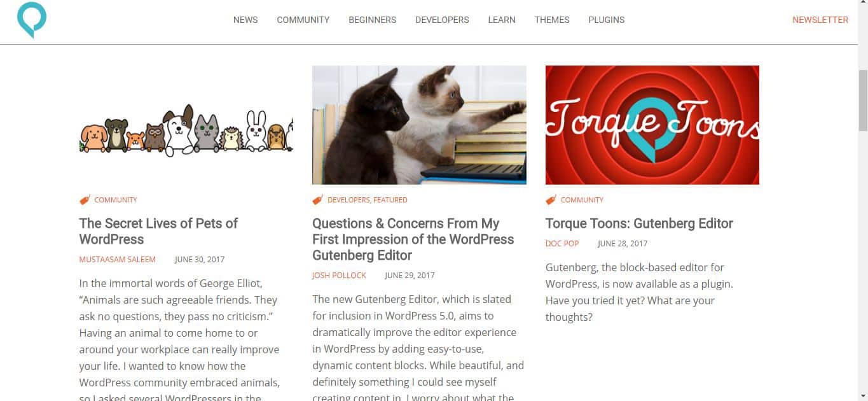Image resolution: width=868 pixels, height=401 pixels.
Task: Go to the Developers section
Action: (442, 20)
